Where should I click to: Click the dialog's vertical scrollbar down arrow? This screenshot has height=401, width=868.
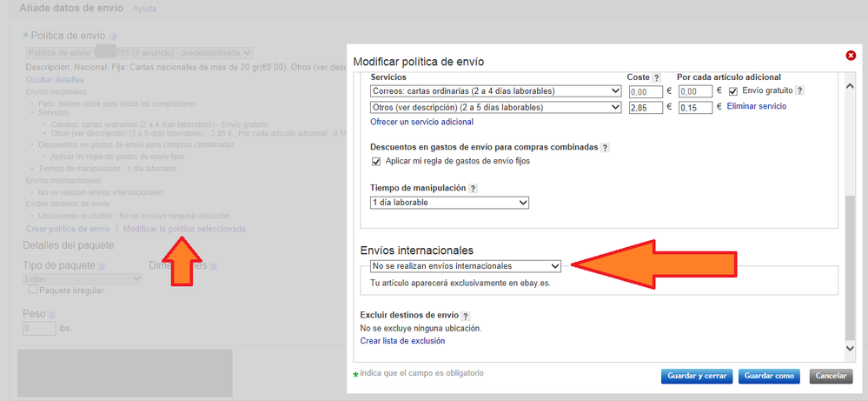coord(850,348)
